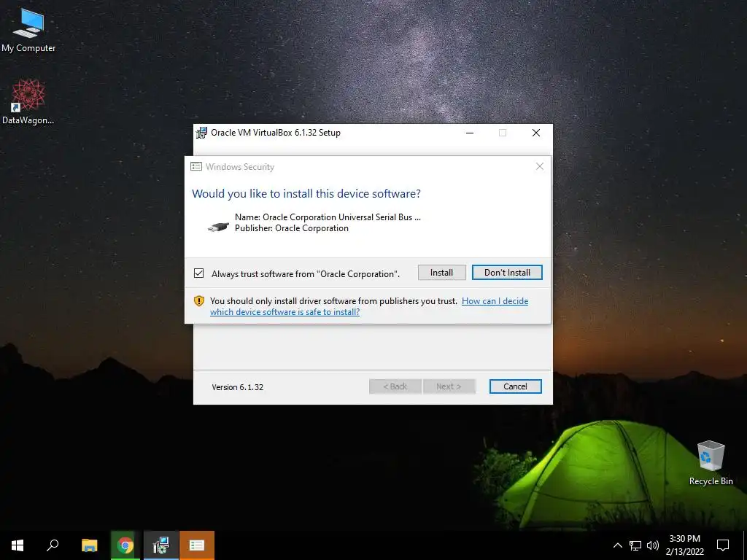Click the USB device icon in dialog
The image size is (747, 560).
218,226
